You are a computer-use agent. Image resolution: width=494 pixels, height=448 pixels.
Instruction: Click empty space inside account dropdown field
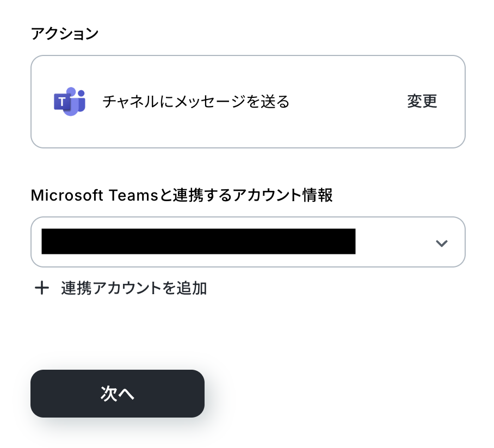click(394, 242)
